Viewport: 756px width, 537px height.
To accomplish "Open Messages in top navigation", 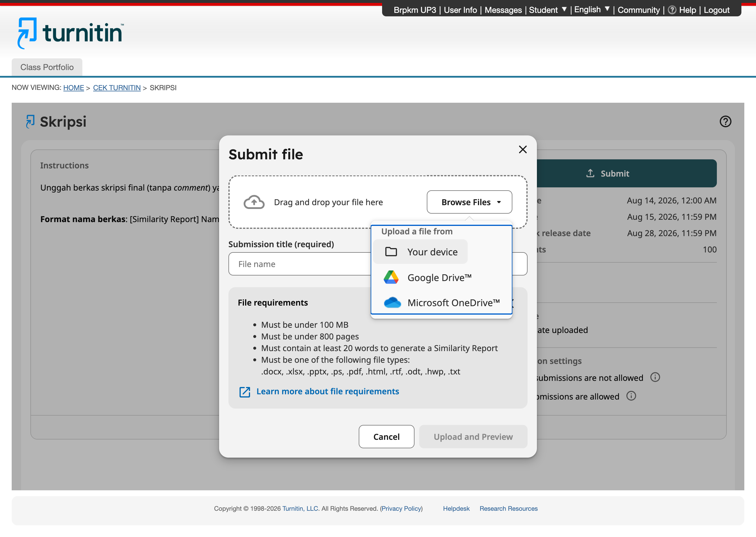I will (x=503, y=10).
